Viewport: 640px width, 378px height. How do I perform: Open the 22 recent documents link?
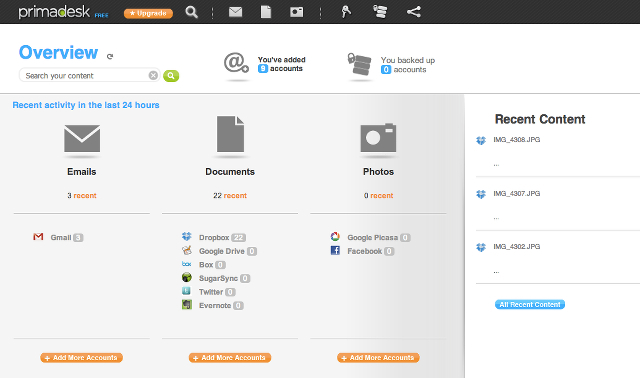click(x=230, y=196)
